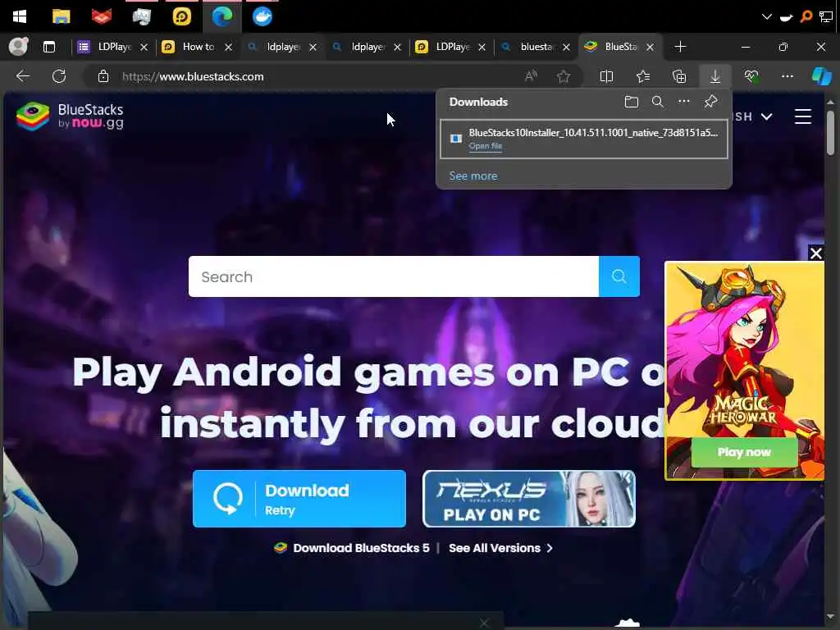Open Collections panel
The height and width of the screenshot is (630, 840).
(x=678, y=76)
